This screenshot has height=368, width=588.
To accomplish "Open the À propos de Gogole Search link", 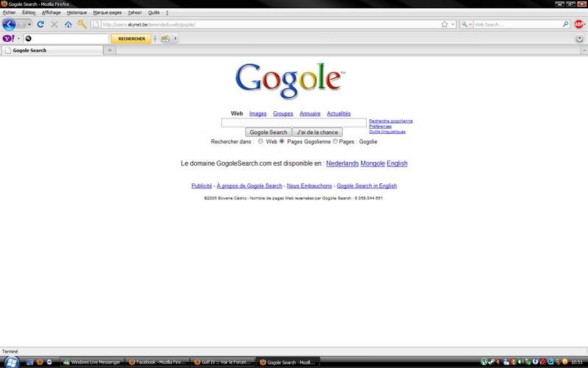I will [249, 186].
